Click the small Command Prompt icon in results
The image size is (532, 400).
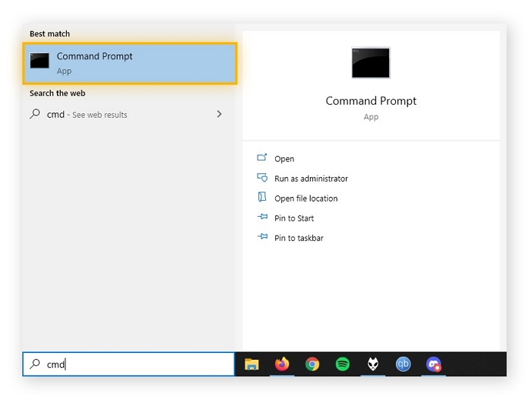click(x=40, y=61)
